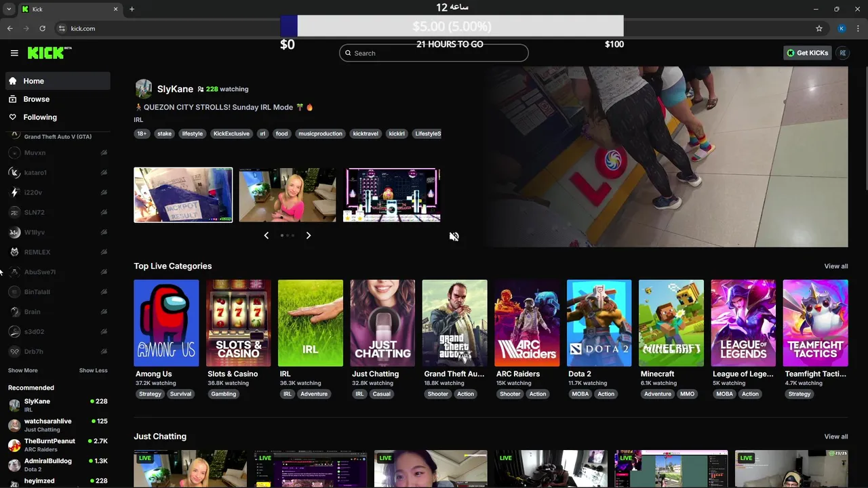Click Get KICKs button
The width and height of the screenshot is (868, 488).
[808, 53]
